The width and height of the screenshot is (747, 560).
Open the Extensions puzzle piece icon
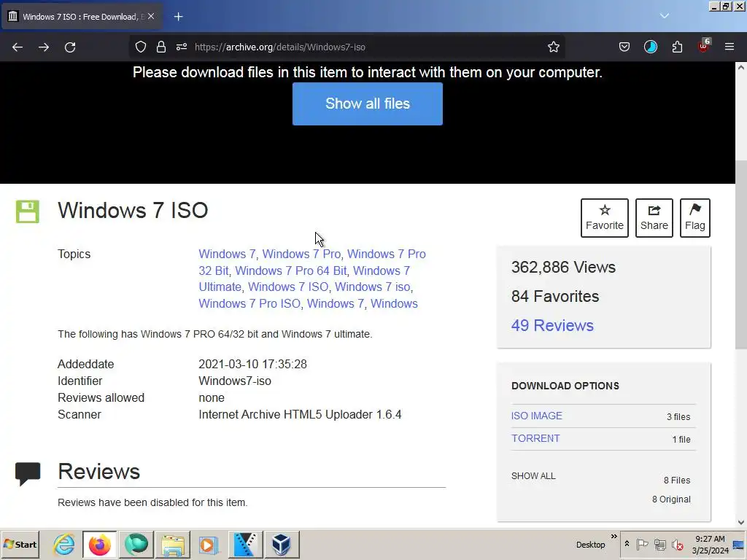677,47
